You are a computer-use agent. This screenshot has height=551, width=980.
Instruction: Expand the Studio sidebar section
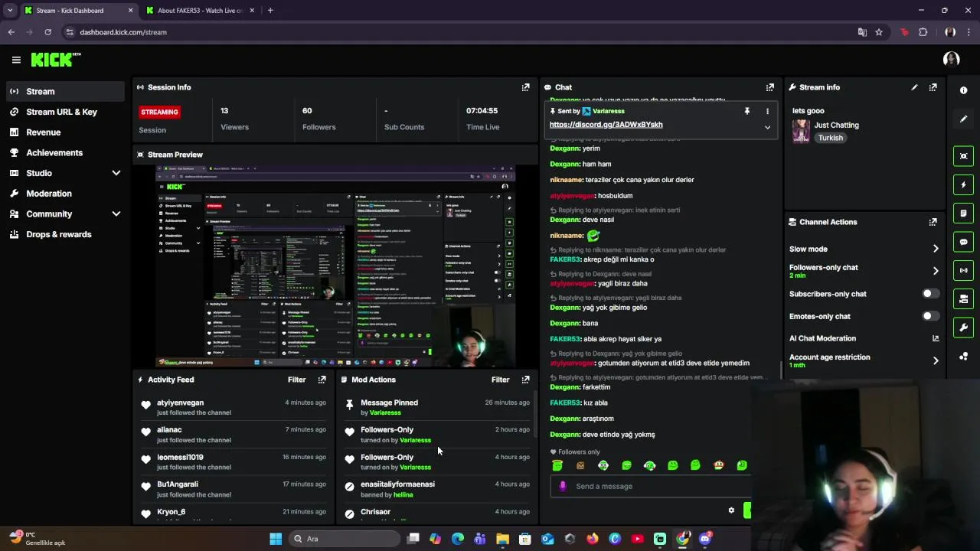point(116,173)
